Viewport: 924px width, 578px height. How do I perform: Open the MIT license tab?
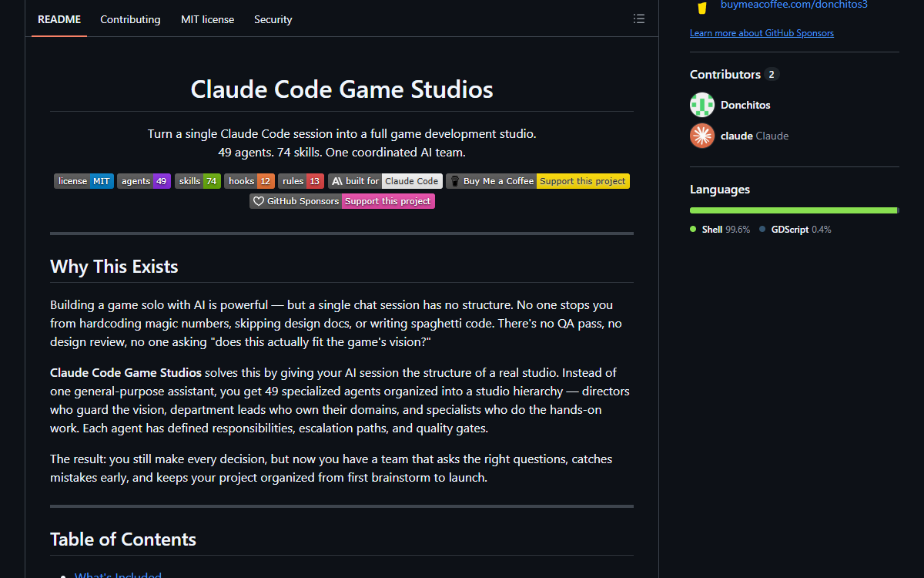(x=208, y=19)
